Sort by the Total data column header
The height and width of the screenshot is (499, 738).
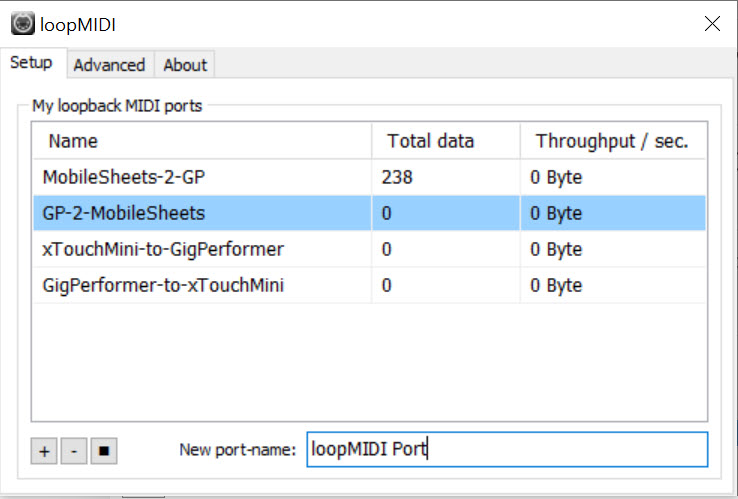pos(446,141)
